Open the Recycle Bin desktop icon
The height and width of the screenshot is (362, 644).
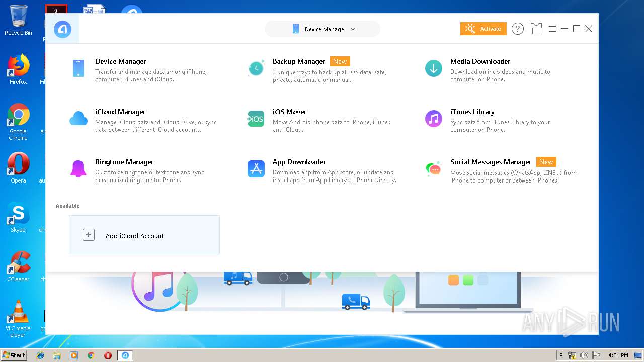[18, 20]
